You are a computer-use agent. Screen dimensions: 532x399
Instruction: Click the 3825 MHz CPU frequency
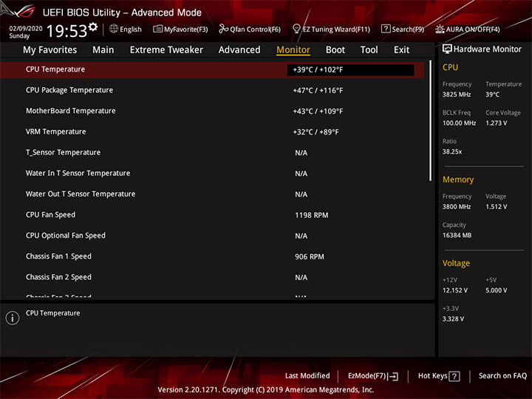[x=457, y=95]
